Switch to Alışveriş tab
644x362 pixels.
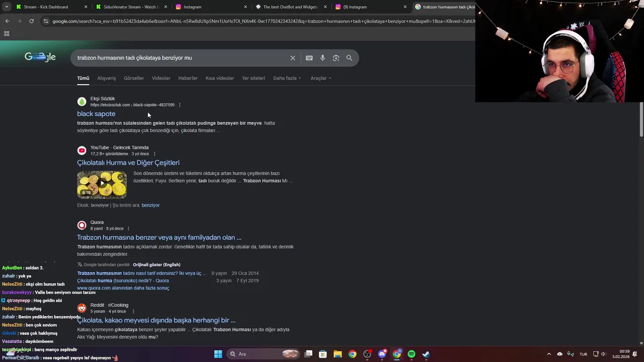tap(107, 78)
